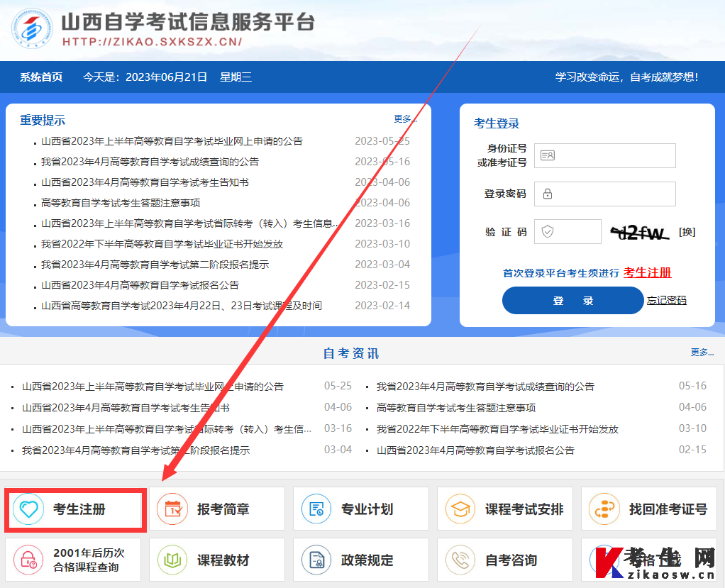Image resolution: width=725 pixels, height=588 pixels.
Task: Open the 考生注册 tile
Action: click(73, 509)
